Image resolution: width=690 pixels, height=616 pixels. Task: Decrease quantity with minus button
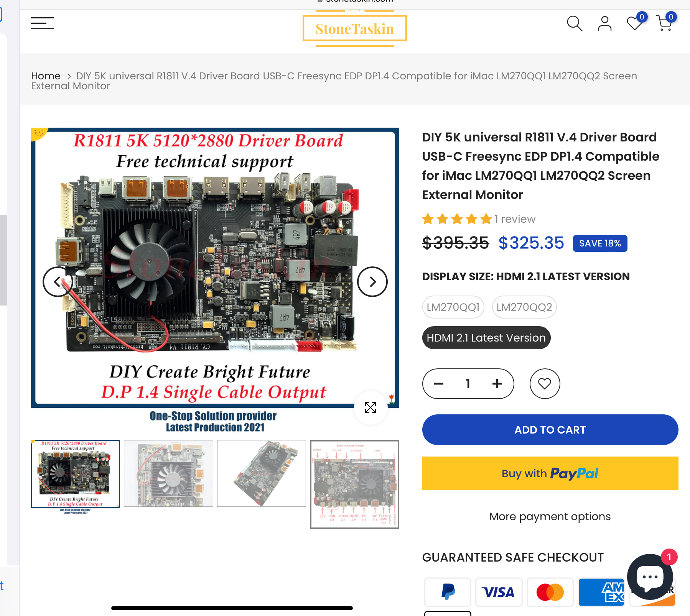point(439,384)
